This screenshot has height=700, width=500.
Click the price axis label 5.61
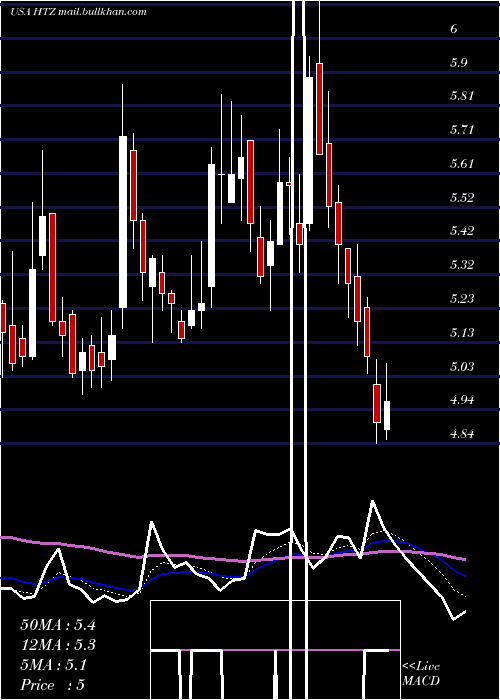click(461, 164)
